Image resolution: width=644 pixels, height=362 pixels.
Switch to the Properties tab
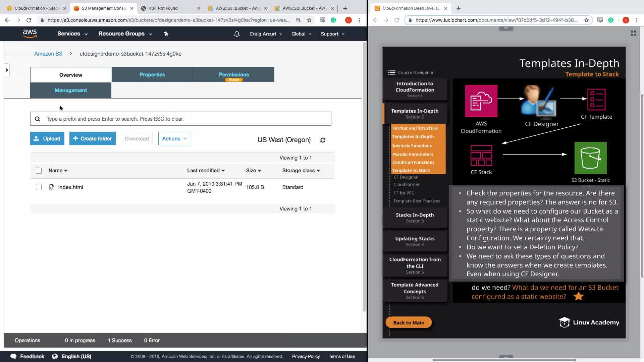(152, 74)
